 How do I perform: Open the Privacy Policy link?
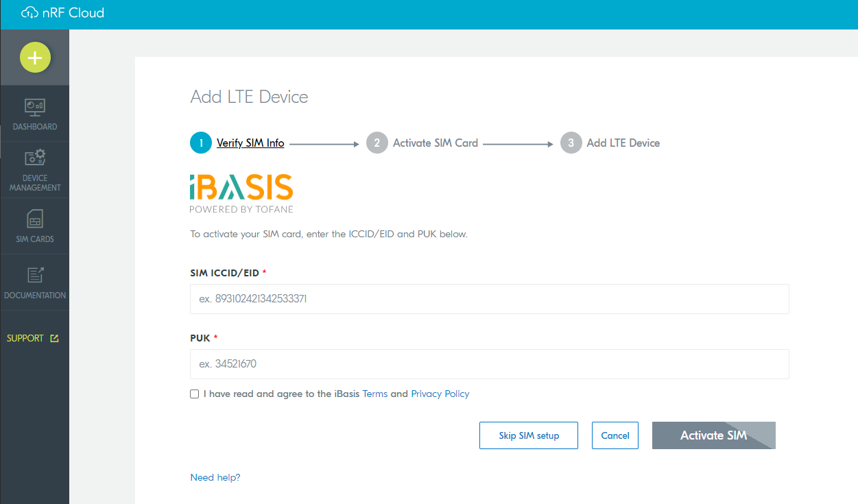(x=440, y=394)
